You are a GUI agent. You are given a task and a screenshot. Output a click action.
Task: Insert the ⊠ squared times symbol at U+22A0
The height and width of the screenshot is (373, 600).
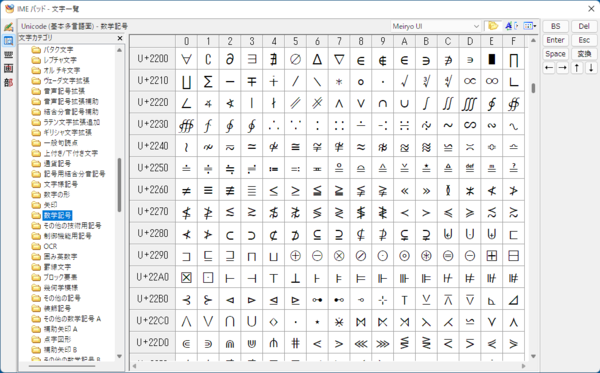186,277
